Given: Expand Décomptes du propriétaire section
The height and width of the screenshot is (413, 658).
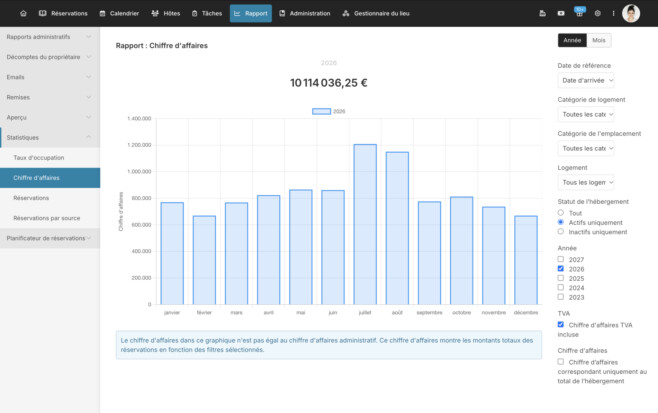Looking at the screenshot, I should (50, 57).
